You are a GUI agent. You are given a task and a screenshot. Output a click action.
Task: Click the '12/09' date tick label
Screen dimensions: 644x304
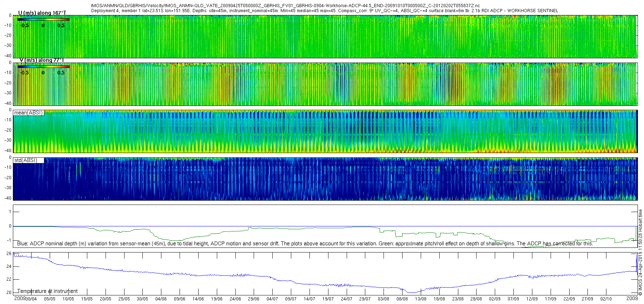click(532, 299)
